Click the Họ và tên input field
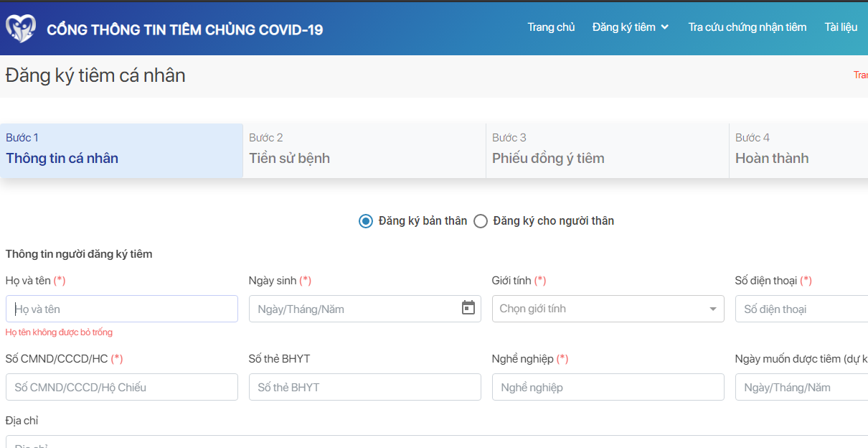 (122, 309)
